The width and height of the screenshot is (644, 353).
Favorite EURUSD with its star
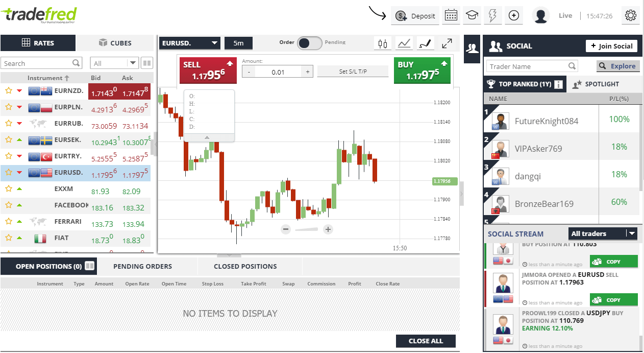pos(8,173)
